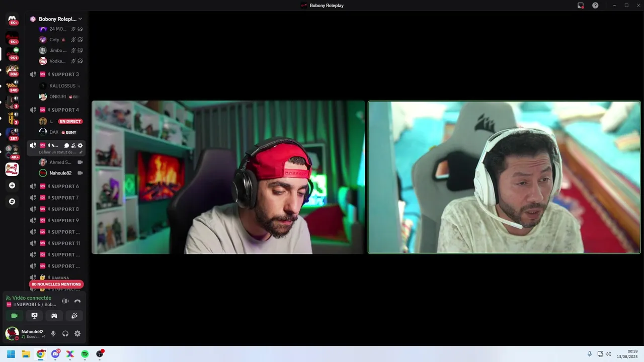The width and height of the screenshot is (644, 362).
Task: Open Discord direct messages home icon
Action: coord(12,19)
